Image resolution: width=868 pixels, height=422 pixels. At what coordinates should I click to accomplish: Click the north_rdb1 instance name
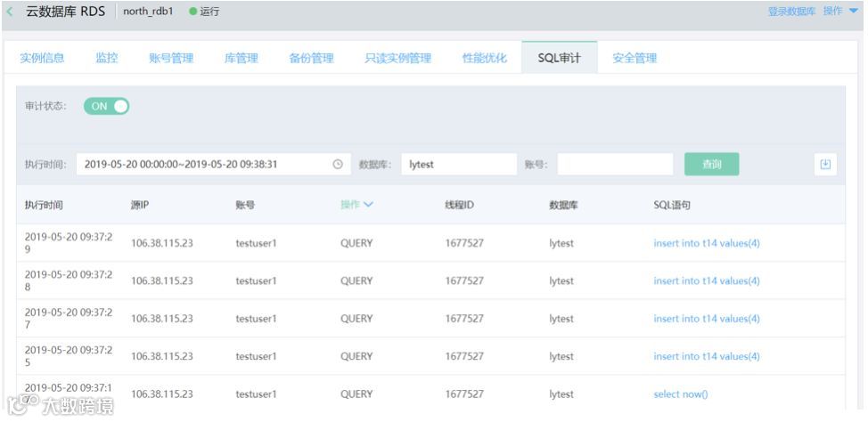[148, 11]
